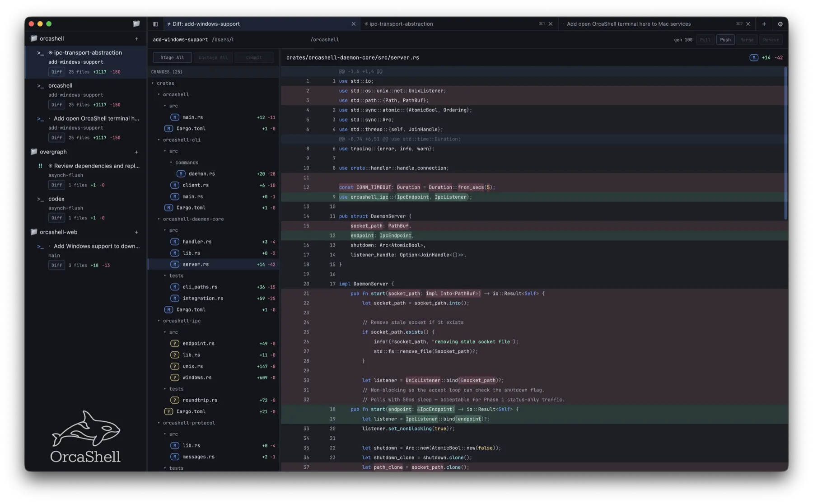Collapse the orcashell-protocol folder
The image size is (813, 504).
159,423
